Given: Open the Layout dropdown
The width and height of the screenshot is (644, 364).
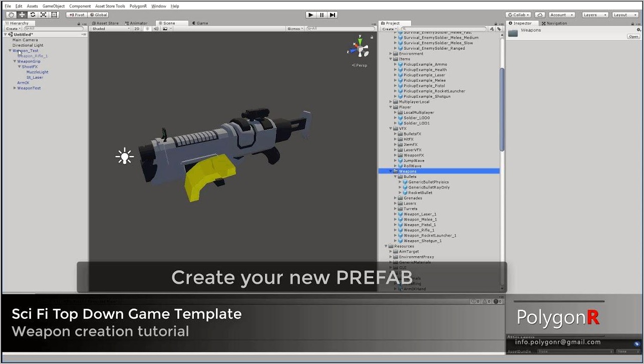Looking at the screenshot, I should [x=625, y=15].
